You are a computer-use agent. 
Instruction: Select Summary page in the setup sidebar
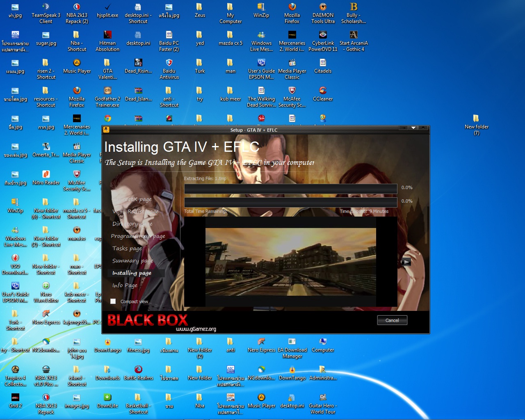click(133, 261)
